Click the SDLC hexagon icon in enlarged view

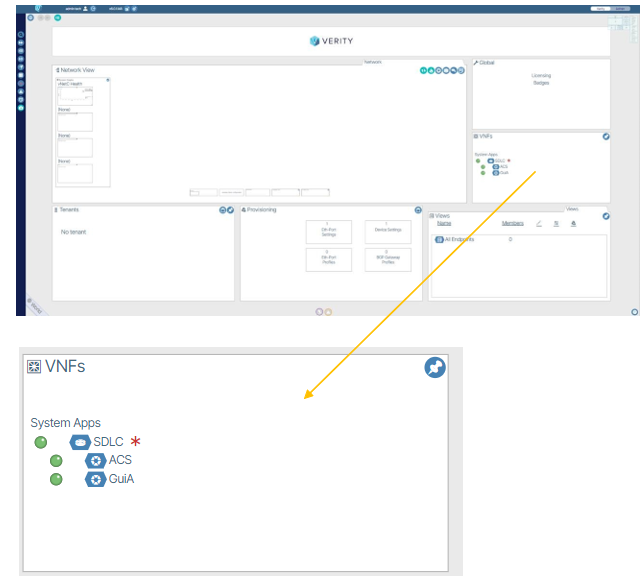pyautogui.click(x=80, y=442)
